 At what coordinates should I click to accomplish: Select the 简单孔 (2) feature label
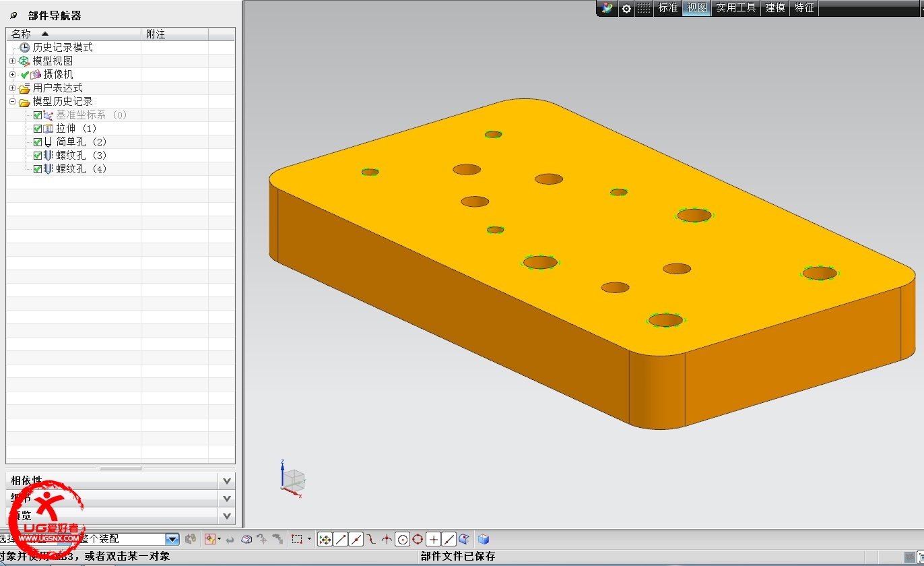[x=81, y=142]
